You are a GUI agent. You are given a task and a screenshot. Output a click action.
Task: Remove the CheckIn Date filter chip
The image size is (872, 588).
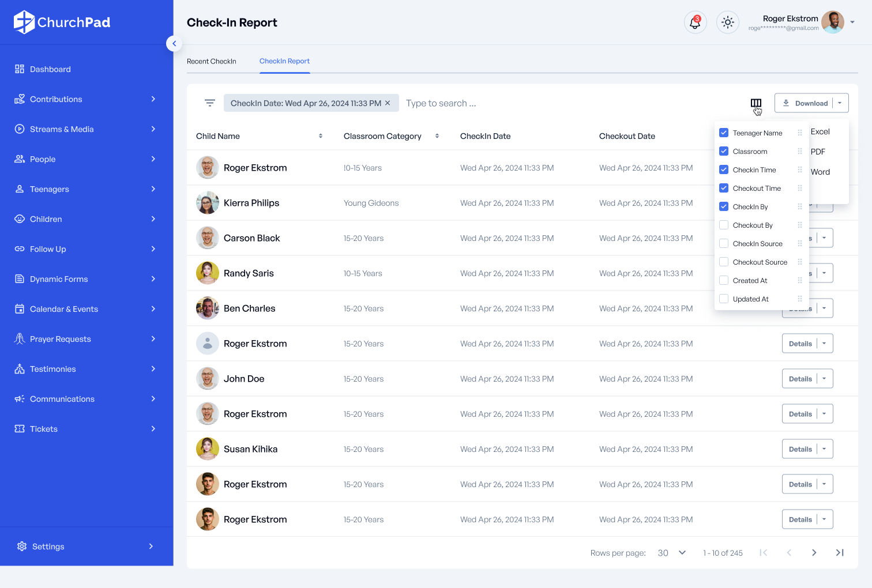coord(388,103)
